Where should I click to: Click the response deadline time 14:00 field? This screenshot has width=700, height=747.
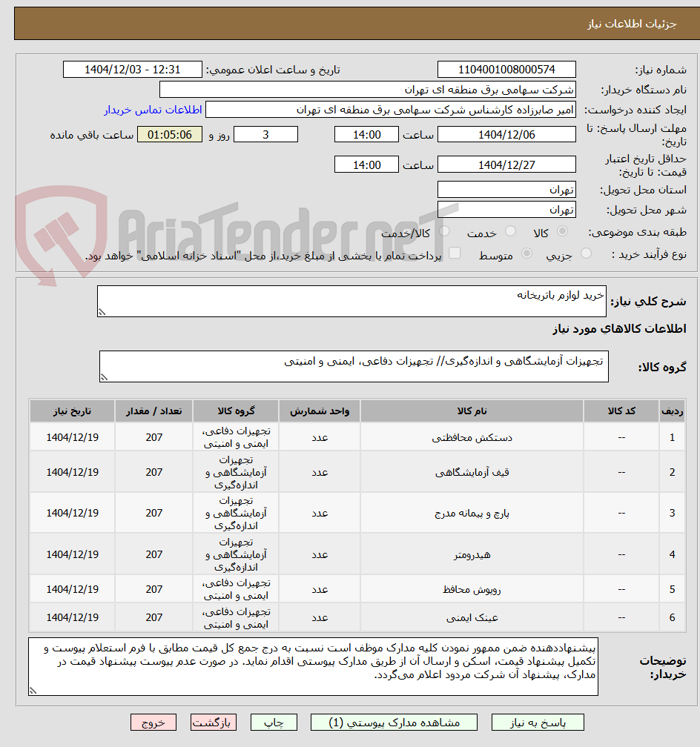coord(366,134)
